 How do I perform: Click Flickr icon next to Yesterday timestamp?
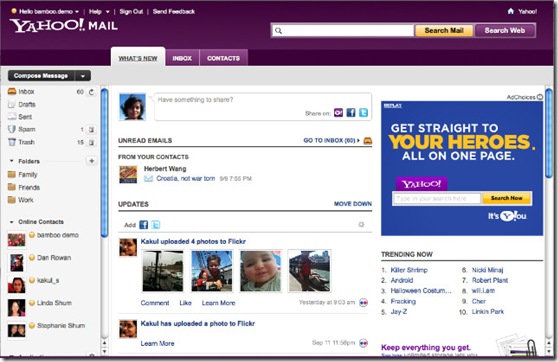pos(363,303)
